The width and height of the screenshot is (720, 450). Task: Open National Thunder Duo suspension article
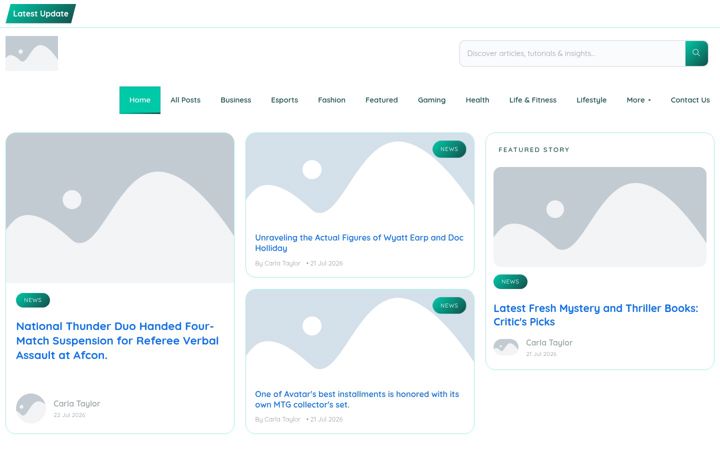117,341
